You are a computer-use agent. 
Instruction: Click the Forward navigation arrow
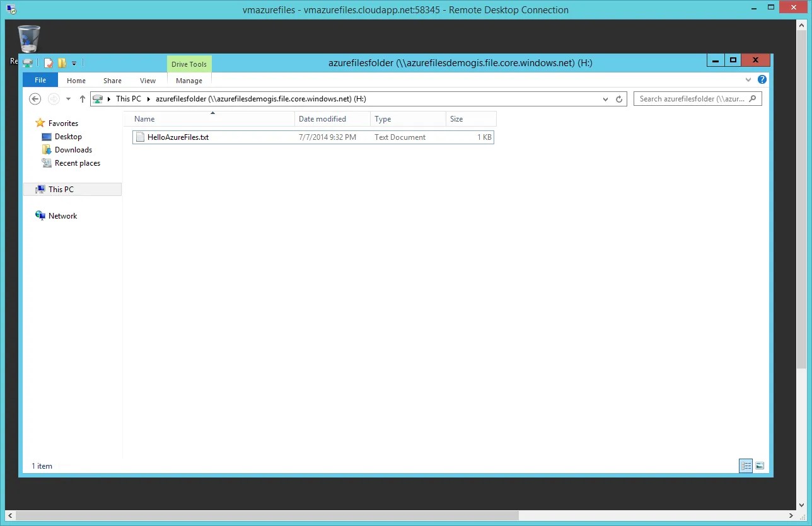(54, 99)
